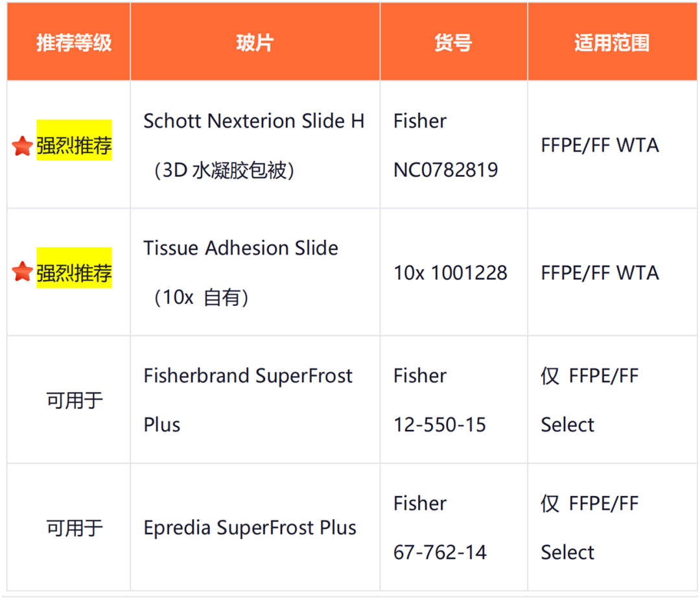Click 可用于 in the Epredia row

(75, 528)
